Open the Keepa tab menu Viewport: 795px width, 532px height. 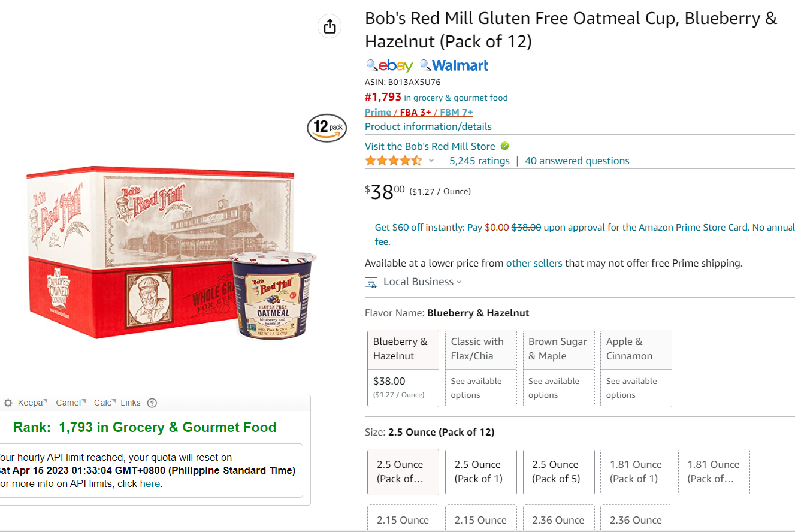pyautogui.click(x=33, y=403)
